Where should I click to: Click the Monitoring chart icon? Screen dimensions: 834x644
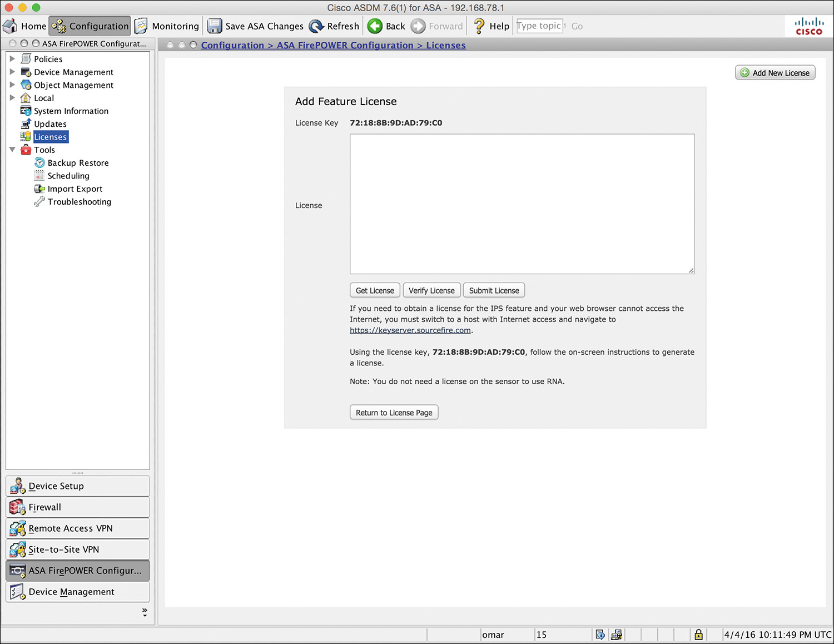(x=141, y=26)
